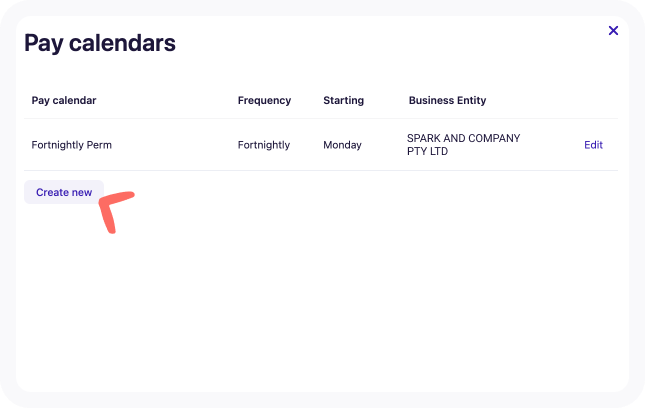
Task: Select the Starting column header
Action: tap(343, 100)
